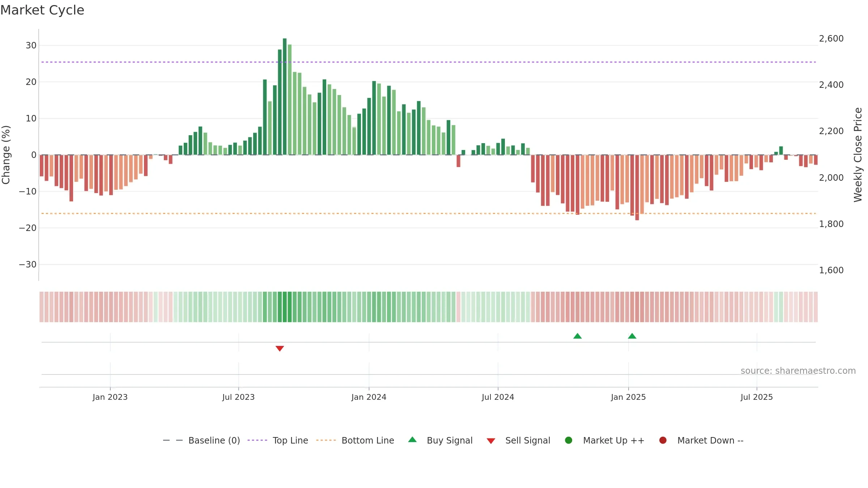Click the Bottom Line legend entry

355,440
